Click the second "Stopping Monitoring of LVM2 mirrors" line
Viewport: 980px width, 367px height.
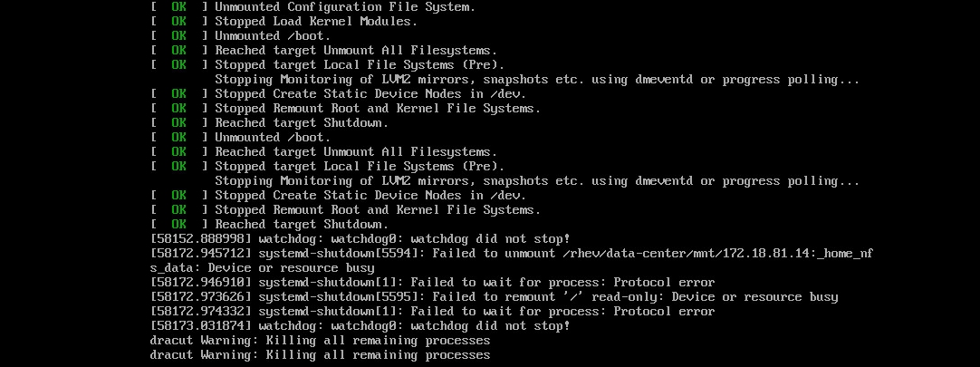(537, 181)
